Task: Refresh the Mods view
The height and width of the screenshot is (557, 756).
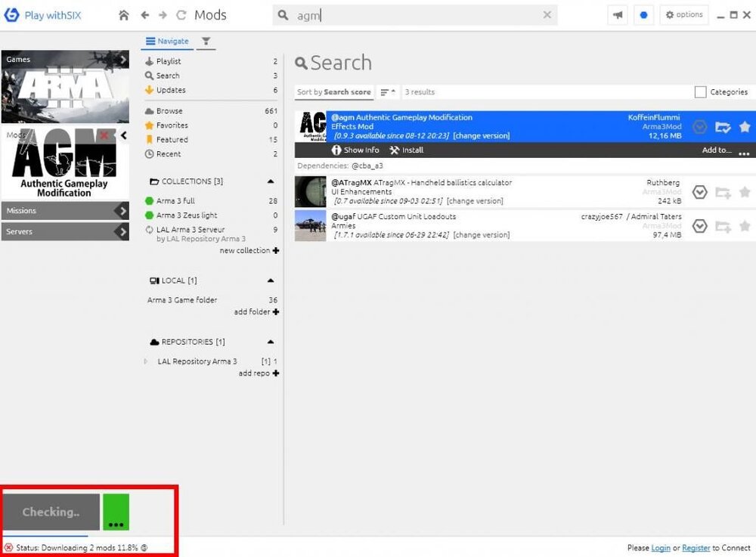Action: click(181, 15)
